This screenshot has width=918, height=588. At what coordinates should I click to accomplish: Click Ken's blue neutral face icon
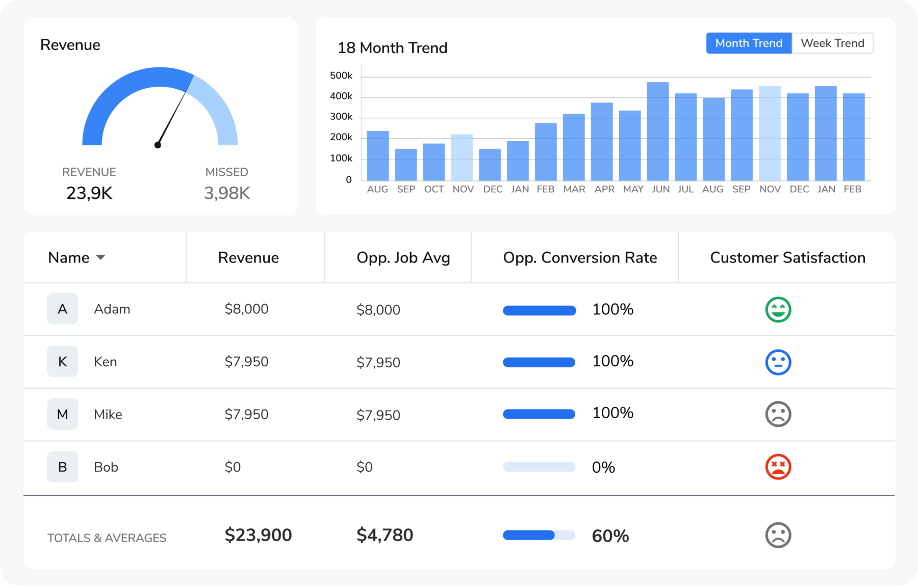click(777, 362)
